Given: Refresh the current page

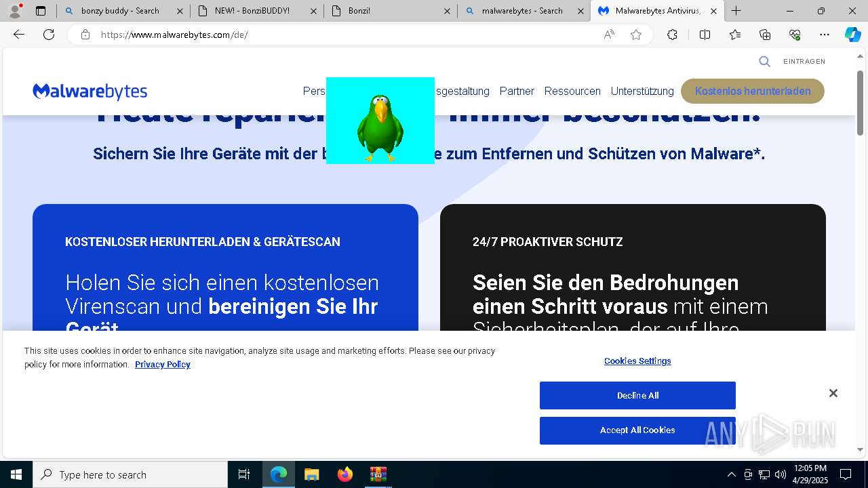Looking at the screenshot, I should click(x=49, y=35).
